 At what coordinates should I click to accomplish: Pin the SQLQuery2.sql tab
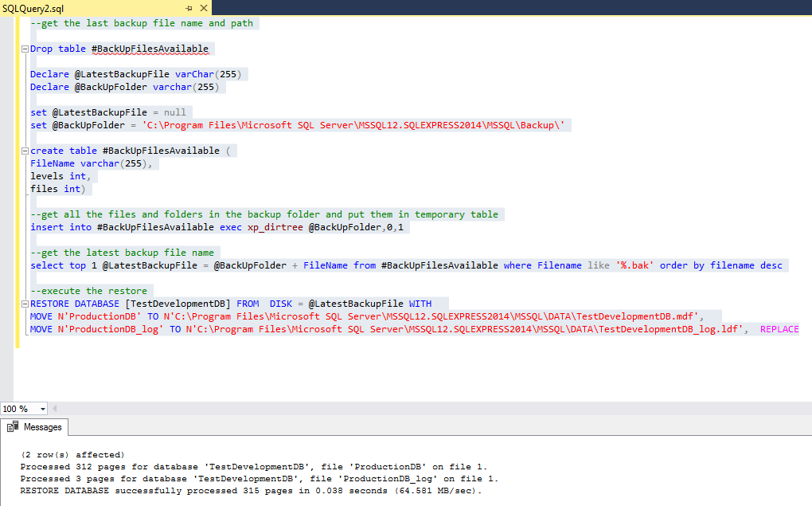pyautogui.click(x=189, y=8)
